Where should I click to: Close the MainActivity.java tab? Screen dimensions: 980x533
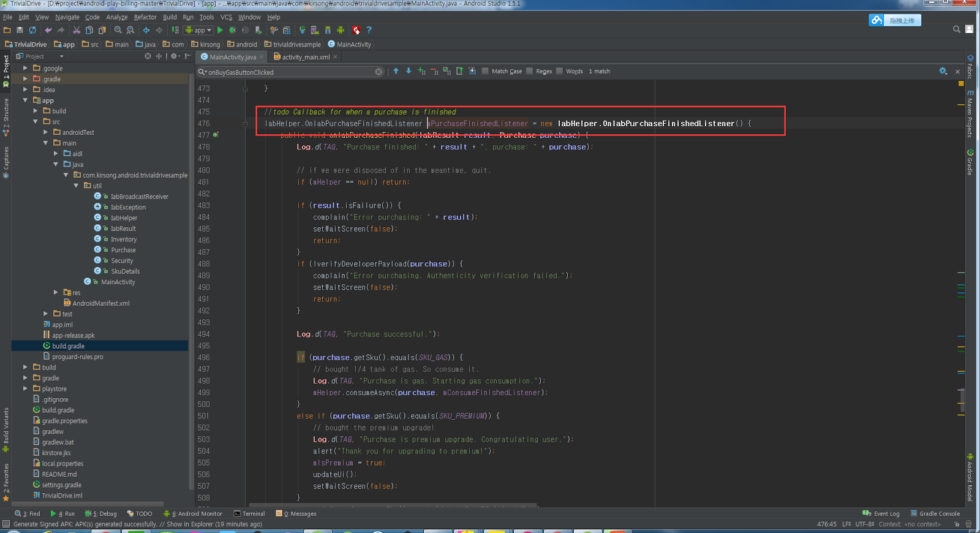click(x=262, y=57)
